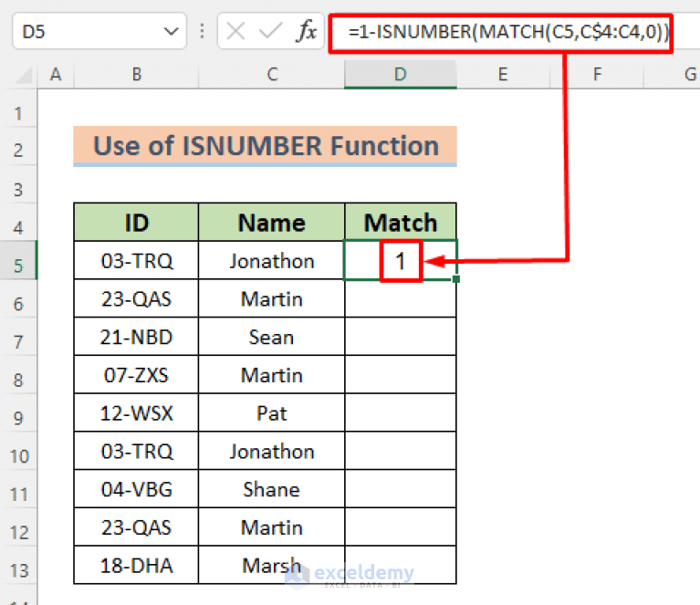Select row 3 header
The height and width of the screenshot is (605, 700).
[x=18, y=184]
